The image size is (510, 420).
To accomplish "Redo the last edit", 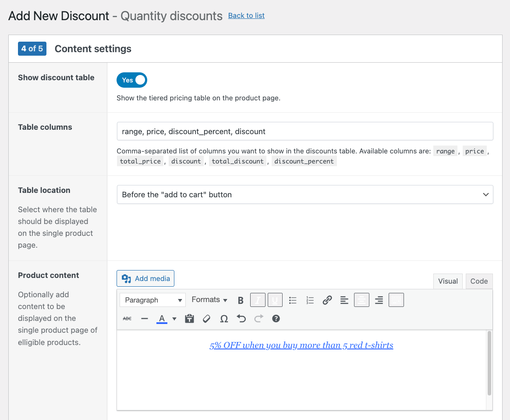I will pos(259,318).
